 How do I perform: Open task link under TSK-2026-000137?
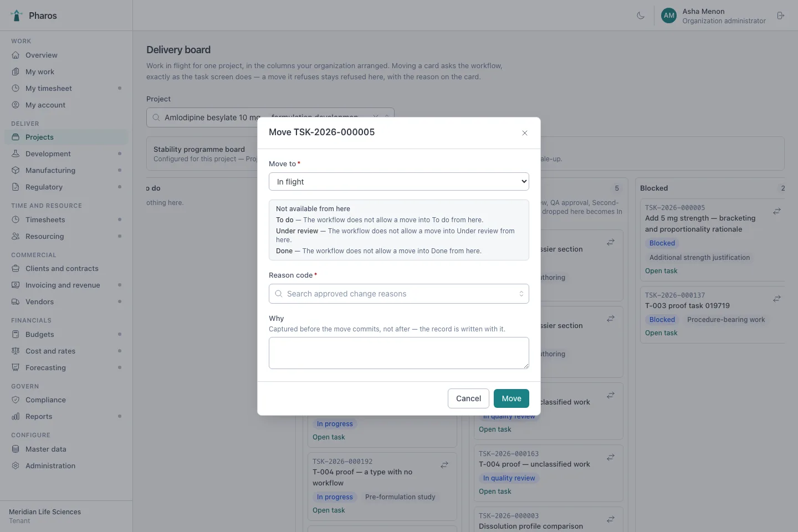point(661,333)
